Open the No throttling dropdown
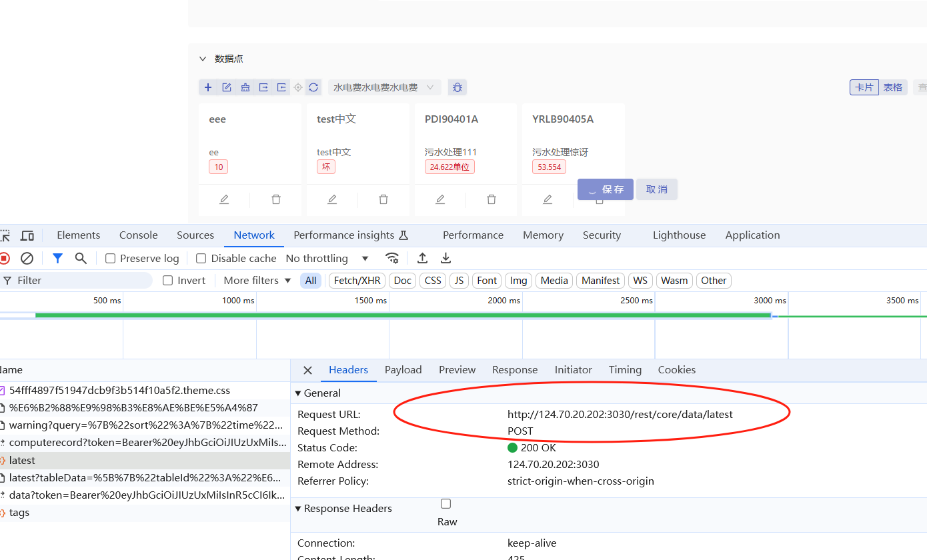Image resolution: width=927 pixels, height=560 pixels. point(327,259)
